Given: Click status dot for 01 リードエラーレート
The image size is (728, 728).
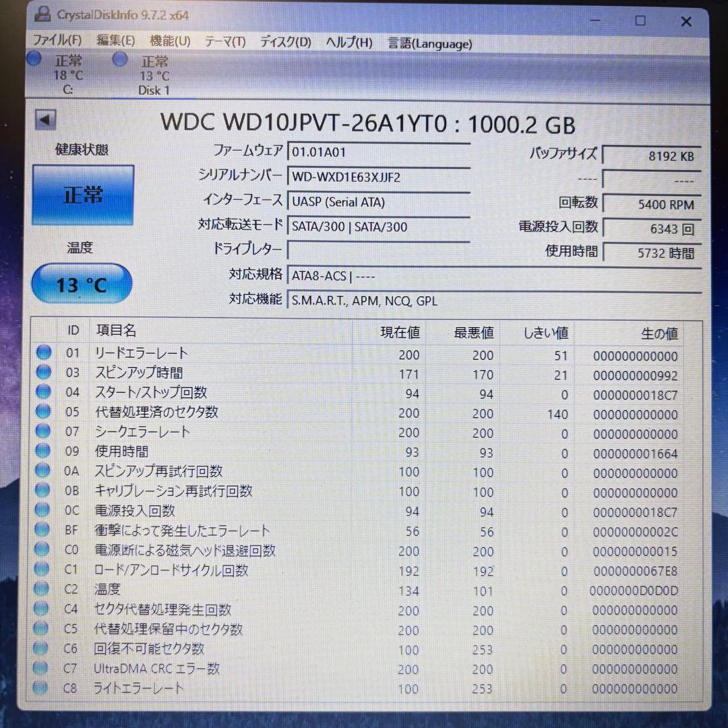Looking at the screenshot, I should [44, 353].
